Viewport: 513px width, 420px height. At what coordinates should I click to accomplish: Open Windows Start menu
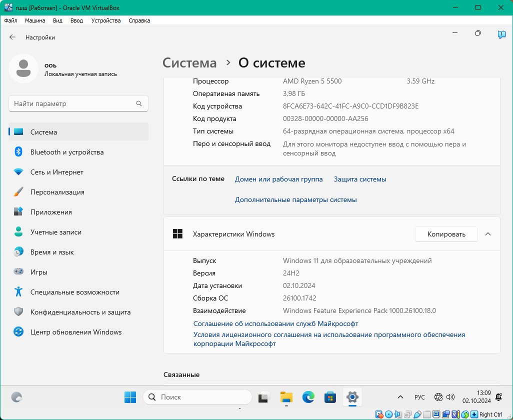tap(130, 397)
